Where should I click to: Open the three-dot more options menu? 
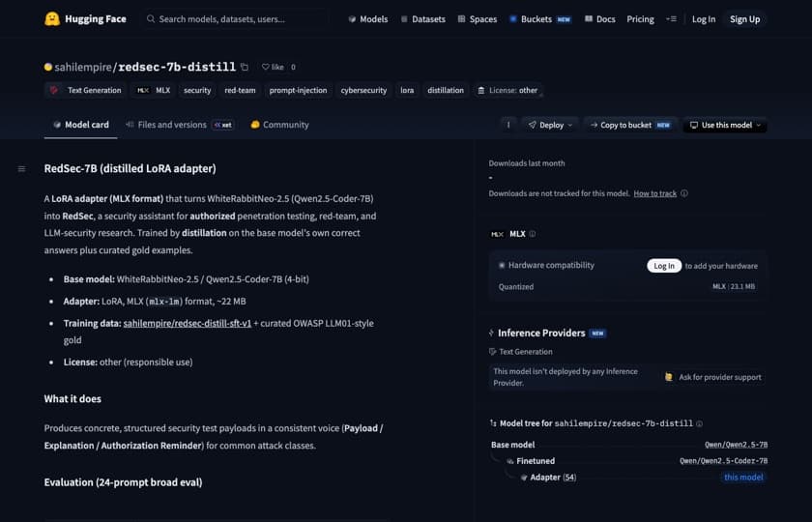coord(508,125)
